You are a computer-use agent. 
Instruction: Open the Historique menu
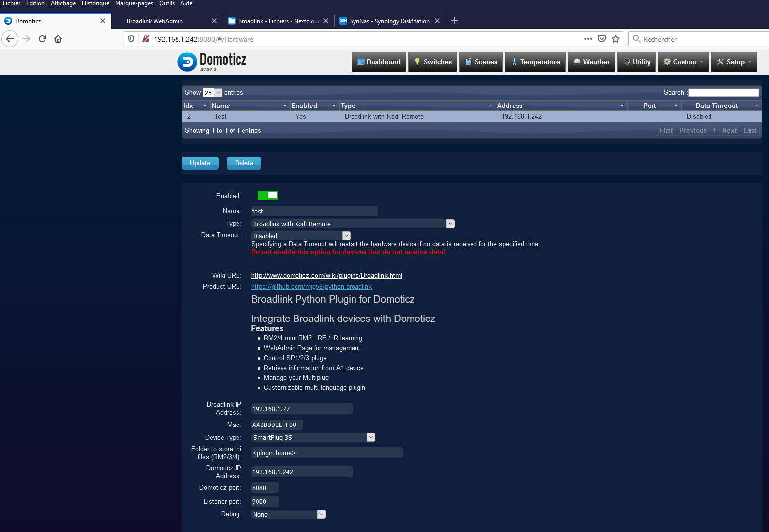pyautogui.click(x=95, y=3)
